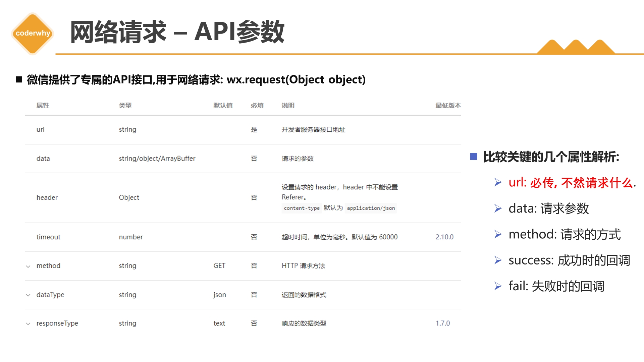Select the number type cell
Image resolution: width=644 pixels, height=362 pixels.
click(131, 237)
